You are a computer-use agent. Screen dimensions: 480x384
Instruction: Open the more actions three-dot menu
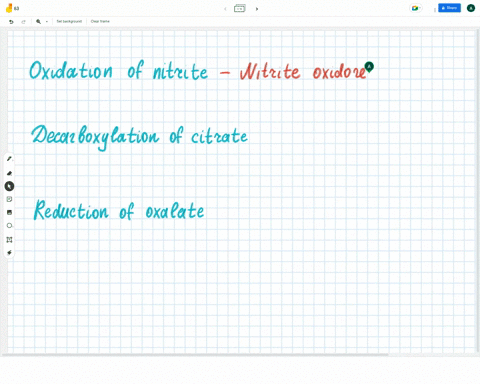click(434, 10)
